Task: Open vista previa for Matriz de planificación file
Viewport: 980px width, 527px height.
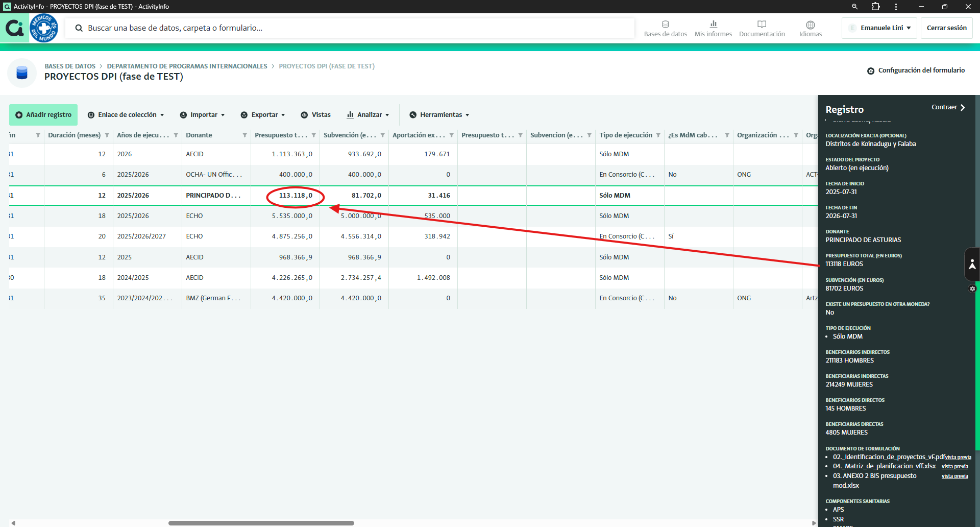Action: tap(954, 467)
